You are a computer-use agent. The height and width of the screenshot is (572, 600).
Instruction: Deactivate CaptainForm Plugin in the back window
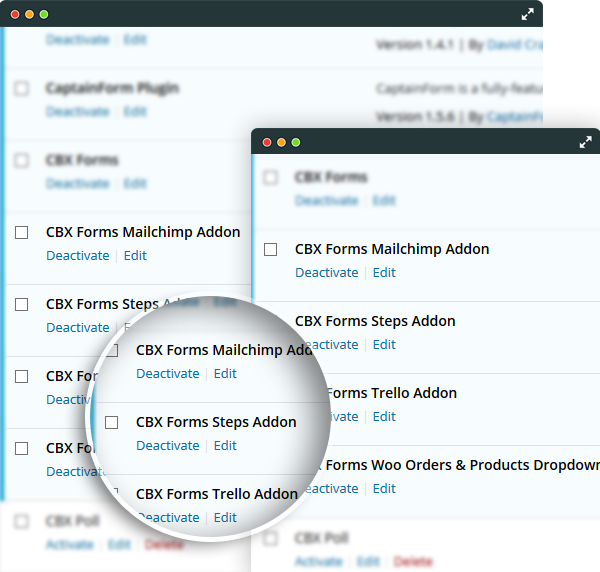point(78,112)
